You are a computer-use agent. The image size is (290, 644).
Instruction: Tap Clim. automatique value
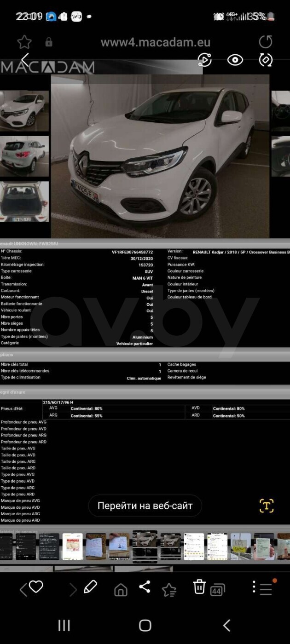144,378
